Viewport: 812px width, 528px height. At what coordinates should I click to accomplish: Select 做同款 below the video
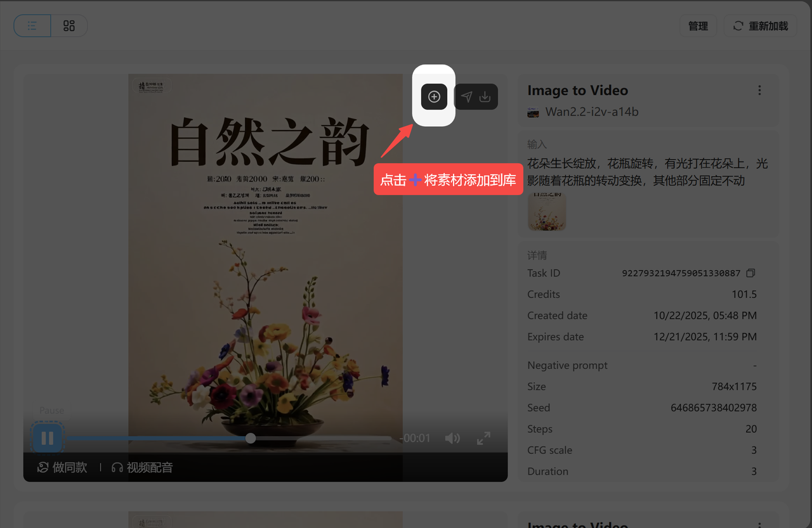62,468
